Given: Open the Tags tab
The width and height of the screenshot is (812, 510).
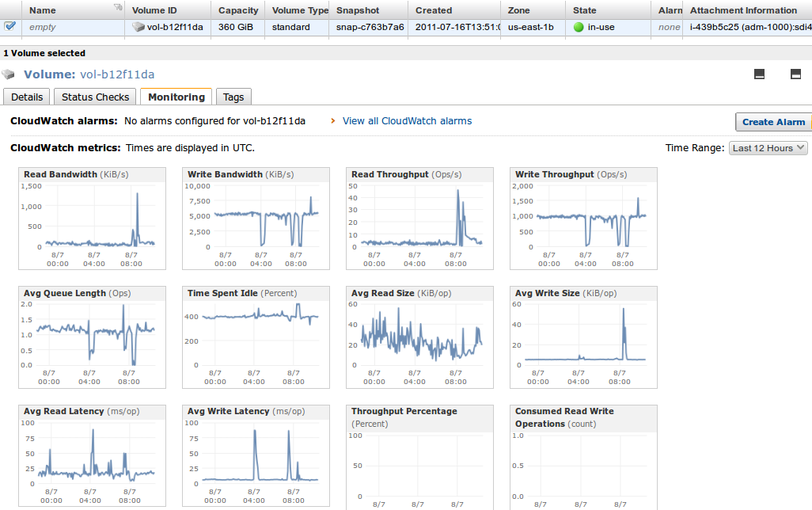Looking at the screenshot, I should (x=233, y=97).
